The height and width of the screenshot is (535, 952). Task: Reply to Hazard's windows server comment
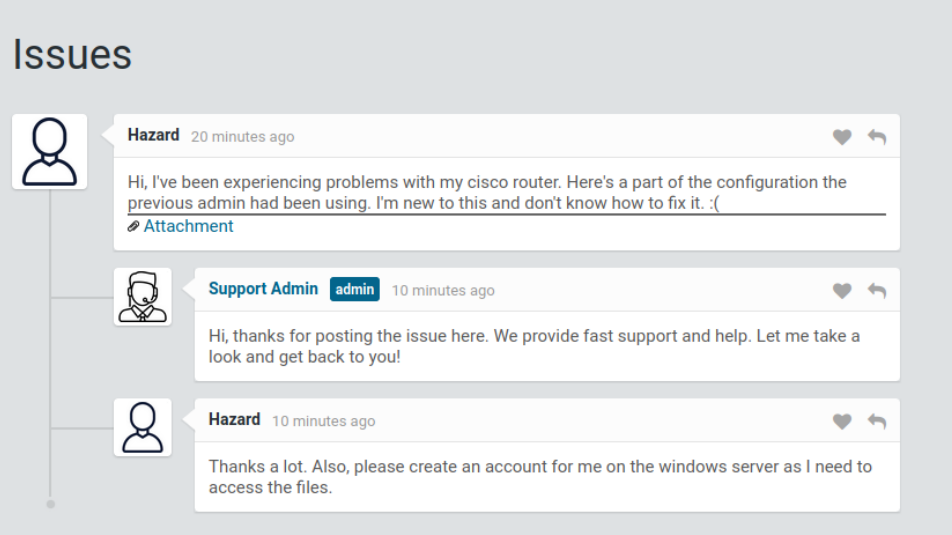tap(877, 422)
